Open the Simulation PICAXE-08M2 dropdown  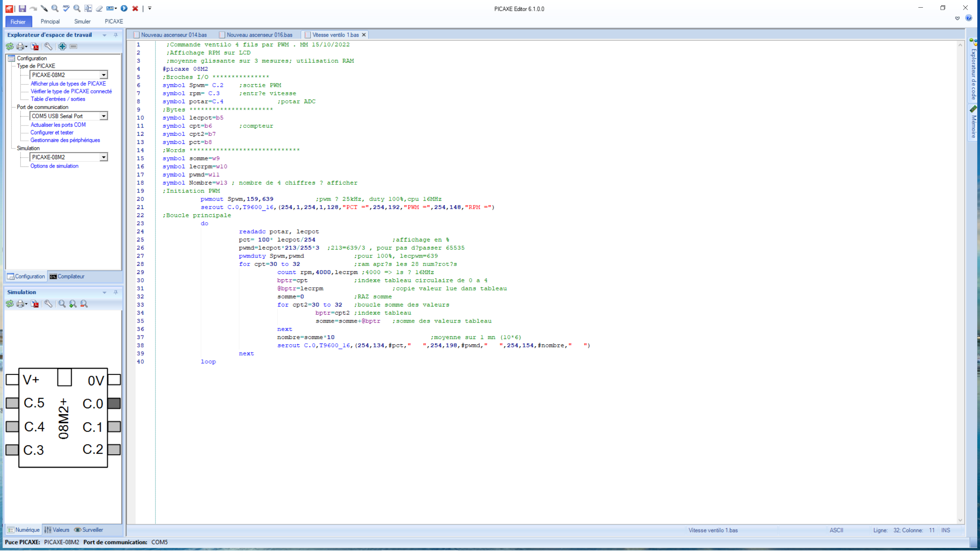click(103, 157)
